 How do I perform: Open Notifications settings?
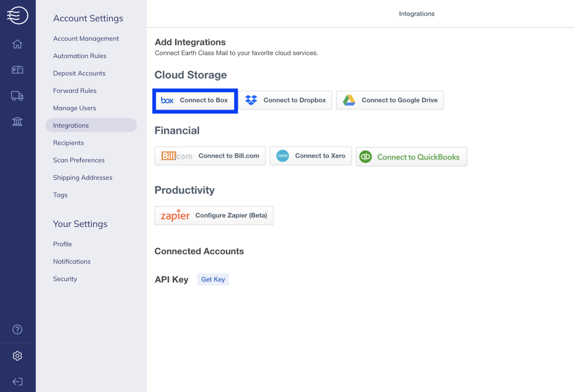[x=72, y=261]
